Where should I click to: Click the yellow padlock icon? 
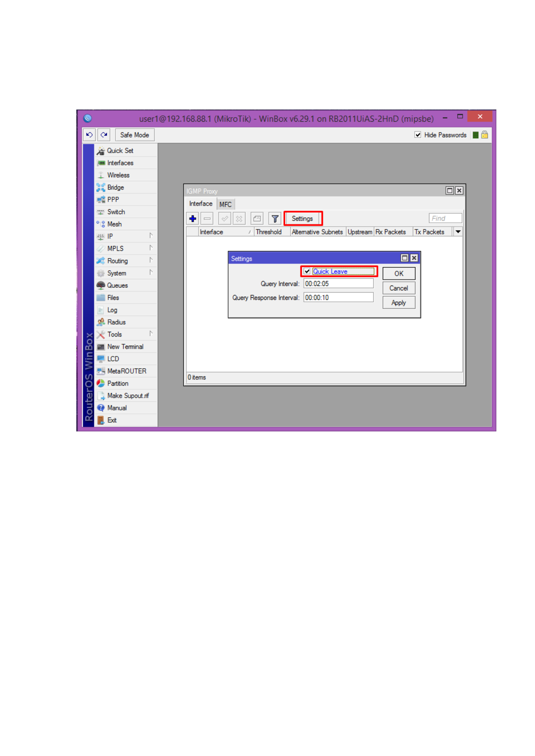485,135
